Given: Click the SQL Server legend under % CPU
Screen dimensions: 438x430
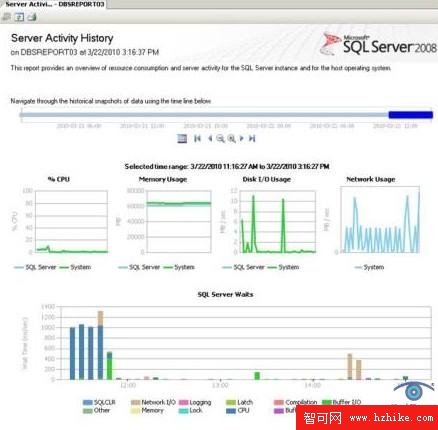Looking at the screenshot, I should (x=36, y=267).
